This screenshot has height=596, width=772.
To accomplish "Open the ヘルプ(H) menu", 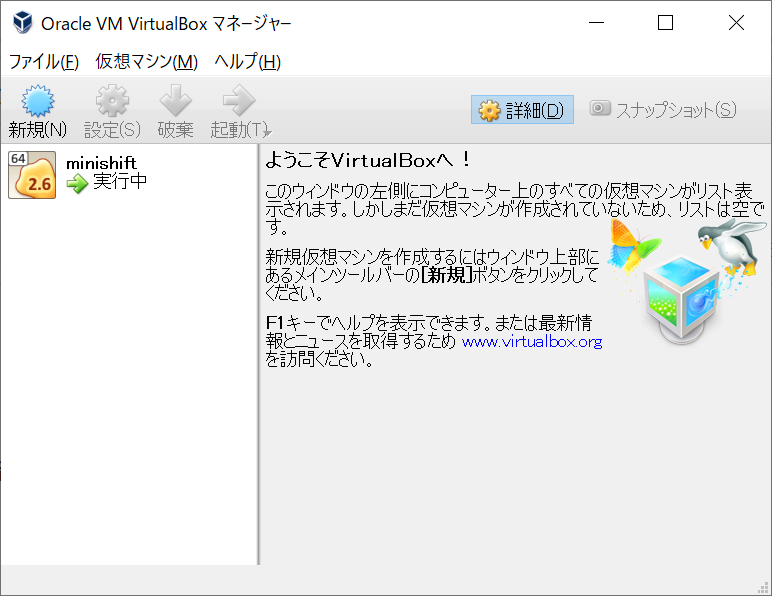I will tap(247, 62).
